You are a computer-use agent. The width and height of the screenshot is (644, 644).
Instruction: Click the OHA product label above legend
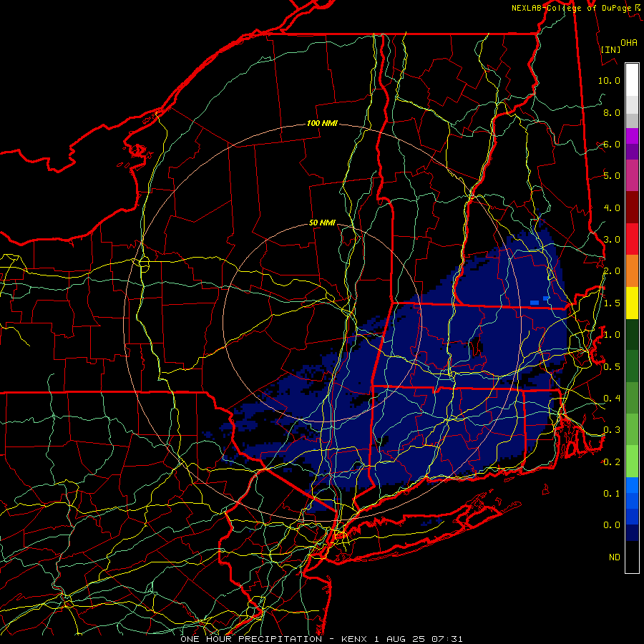(x=629, y=43)
